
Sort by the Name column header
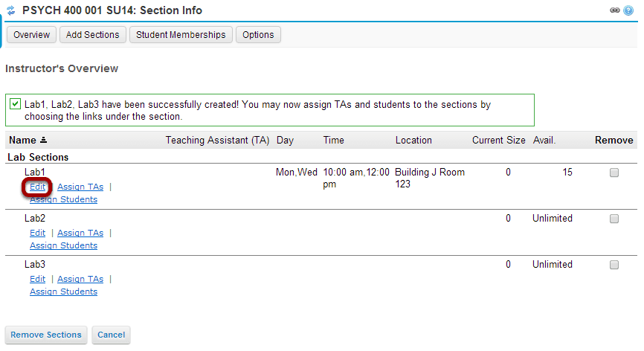[x=22, y=141]
